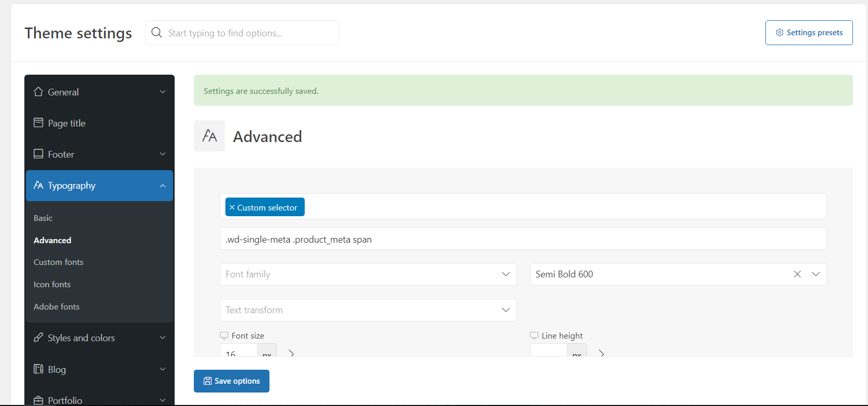Open Settings presets button
This screenshot has width=868, height=406.
809,33
